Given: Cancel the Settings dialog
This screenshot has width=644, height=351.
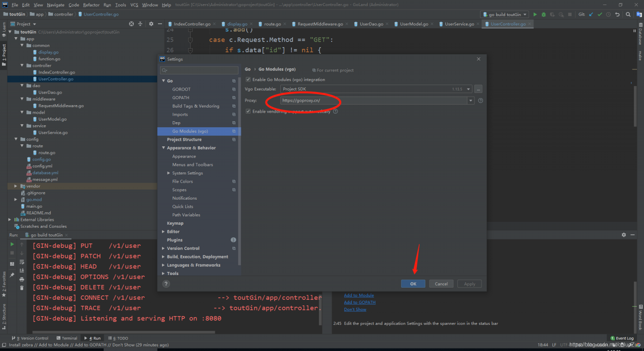Looking at the screenshot, I should 441,284.
